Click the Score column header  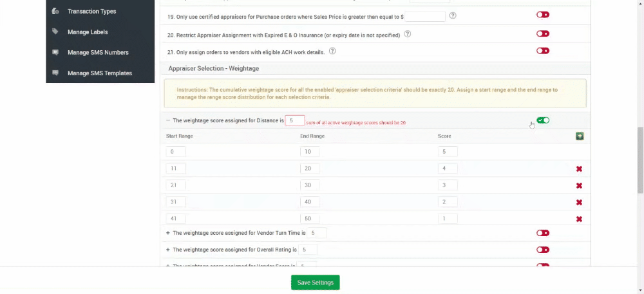(x=444, y=136)
